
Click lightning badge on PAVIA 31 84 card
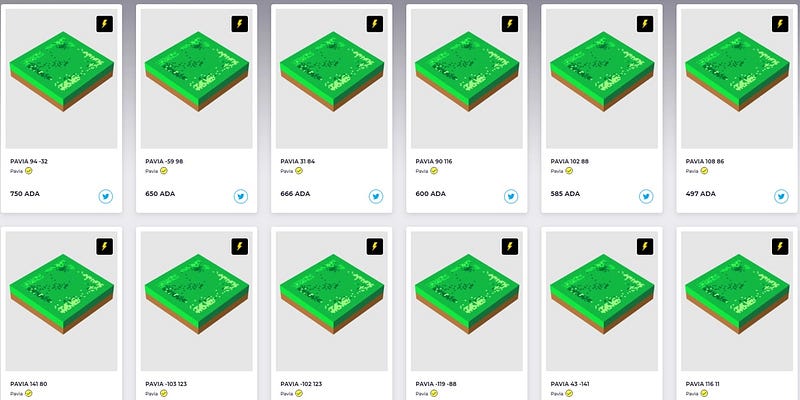click(374, 24)
